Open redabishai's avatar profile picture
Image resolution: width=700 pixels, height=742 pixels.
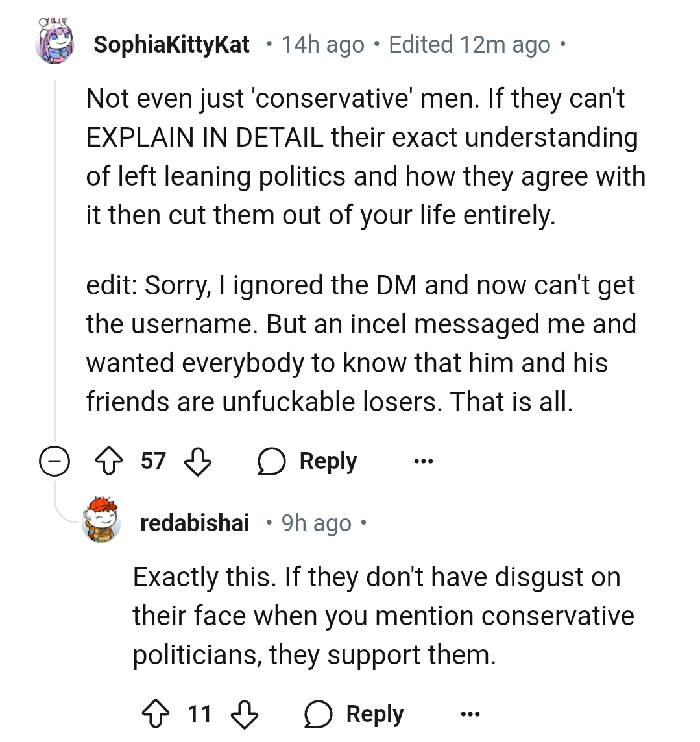102,520
